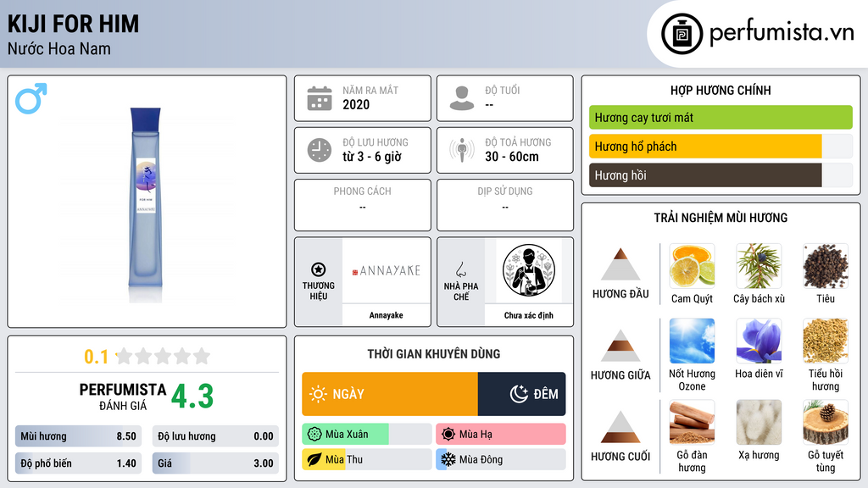Click the Mùa Xuân season bar
This screenshot has height=488, width=868.
[367, 435]
